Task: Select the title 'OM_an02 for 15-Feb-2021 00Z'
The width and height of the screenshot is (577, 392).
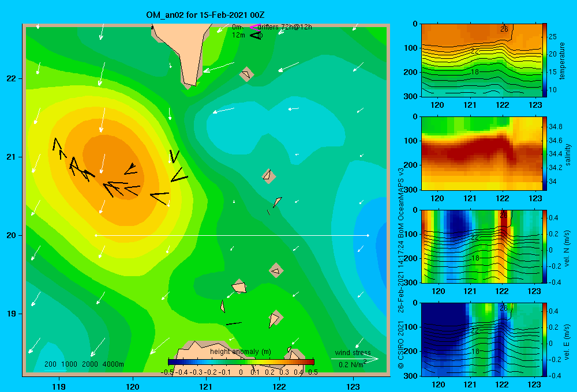Action: tap(205, 15)
